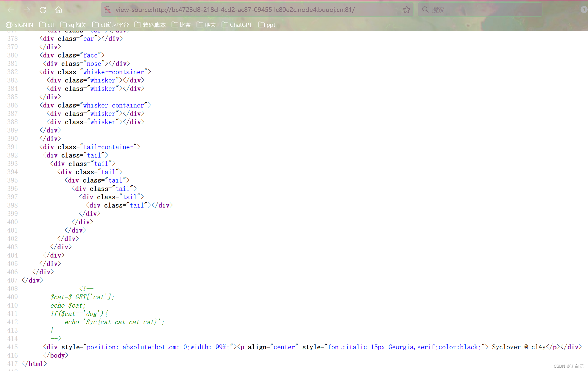Click inside the 搜索 search box
Viewport: 588px width, 371px height.
click(461, 10)
